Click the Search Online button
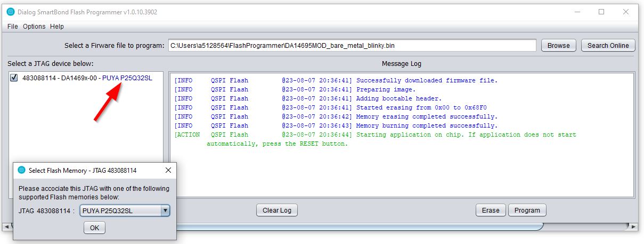Image resolution: width=644 pixels, height=244 pixels. point(608,45)
